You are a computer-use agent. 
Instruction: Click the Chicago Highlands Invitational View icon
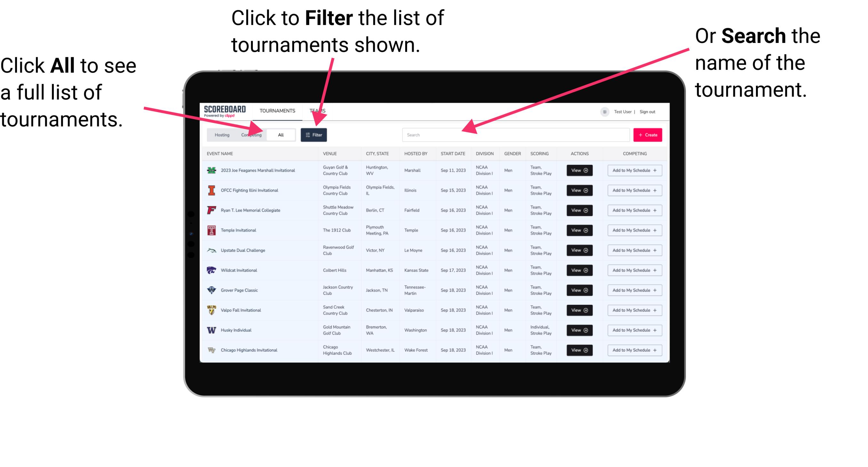click(x=578, y=350)
